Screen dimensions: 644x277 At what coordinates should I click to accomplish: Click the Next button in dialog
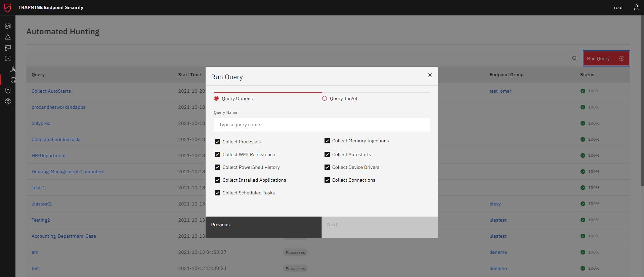click(x=380, y=227)
